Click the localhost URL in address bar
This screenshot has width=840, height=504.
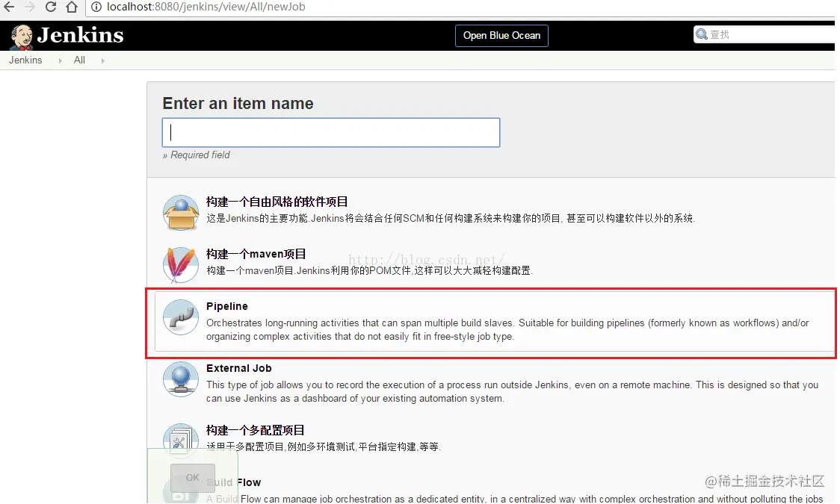pos(206,7)
